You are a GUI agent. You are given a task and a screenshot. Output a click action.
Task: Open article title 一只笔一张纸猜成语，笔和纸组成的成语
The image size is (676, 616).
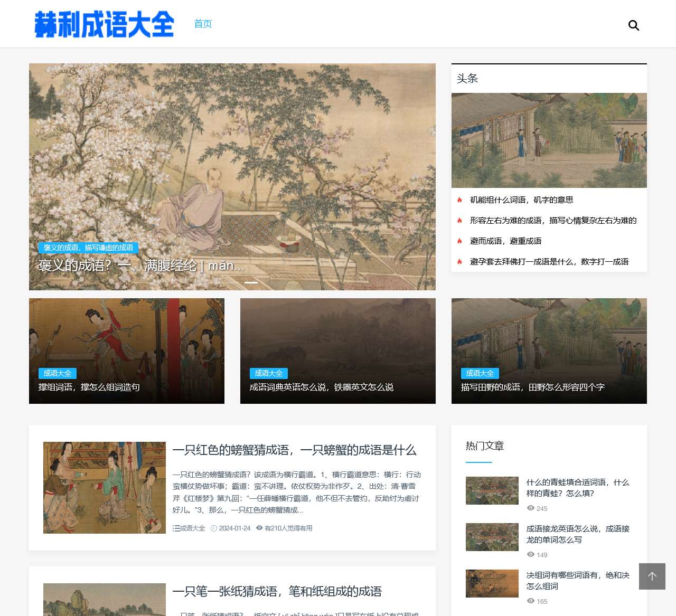[x=277, y=592]
